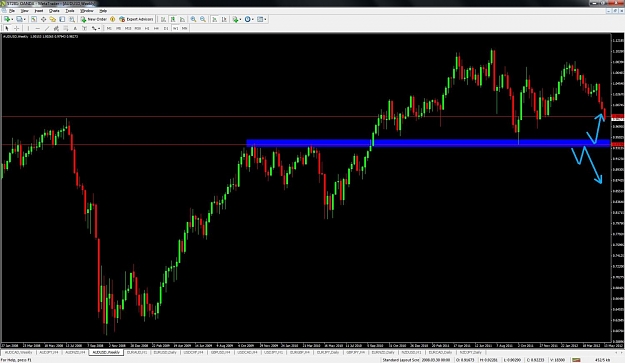625x363 pixels.
Task: Toggle the candlestick chart mode
Action: (173, 19)
